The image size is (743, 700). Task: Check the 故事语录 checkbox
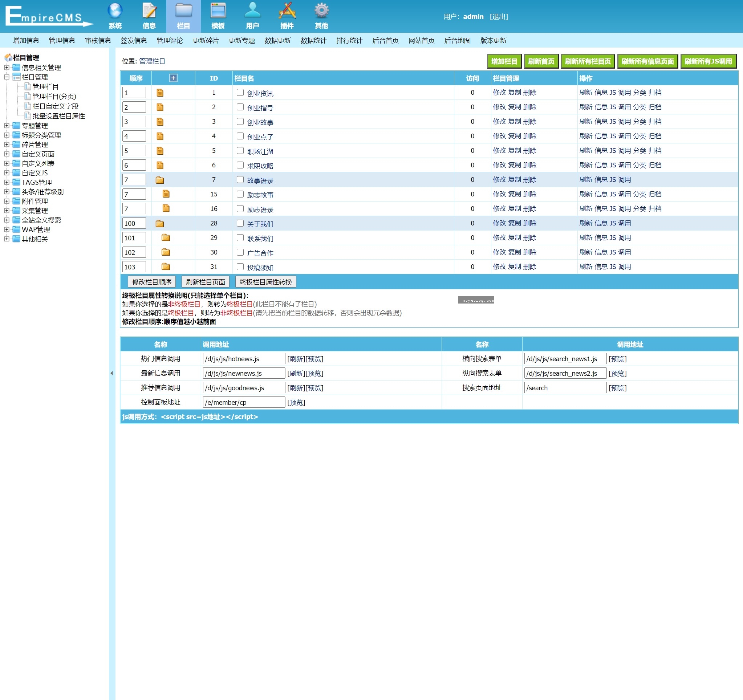tap(240, 179)
